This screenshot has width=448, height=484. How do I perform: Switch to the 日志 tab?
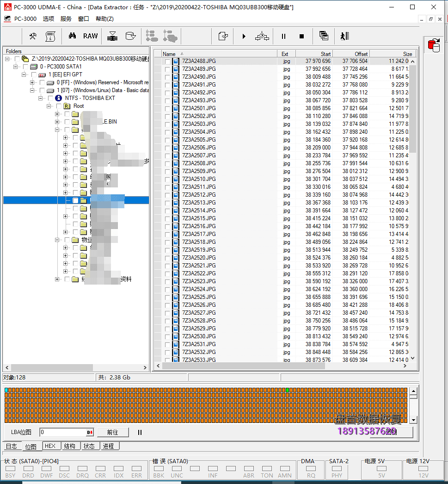(x=12, y=446)
